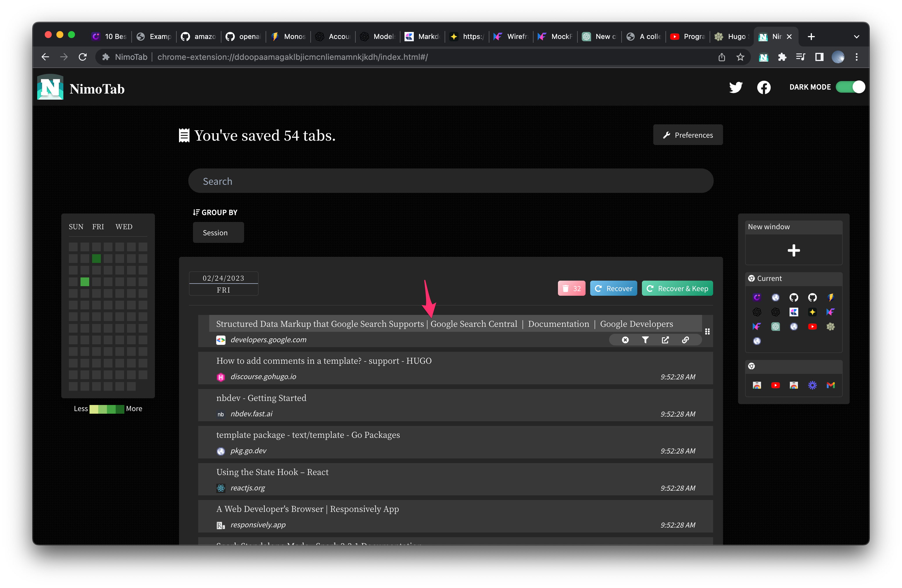Bookmark this page with star icon
The width and height of the screenshot is (902, 588).
pyautogui.click(x=740, y=57)
